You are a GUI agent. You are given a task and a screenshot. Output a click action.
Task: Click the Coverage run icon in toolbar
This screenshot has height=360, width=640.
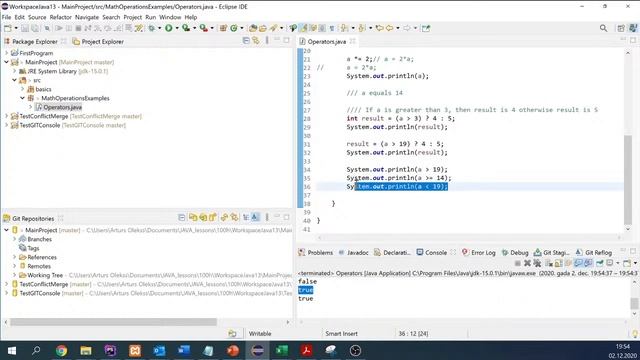tap(186, 28)
